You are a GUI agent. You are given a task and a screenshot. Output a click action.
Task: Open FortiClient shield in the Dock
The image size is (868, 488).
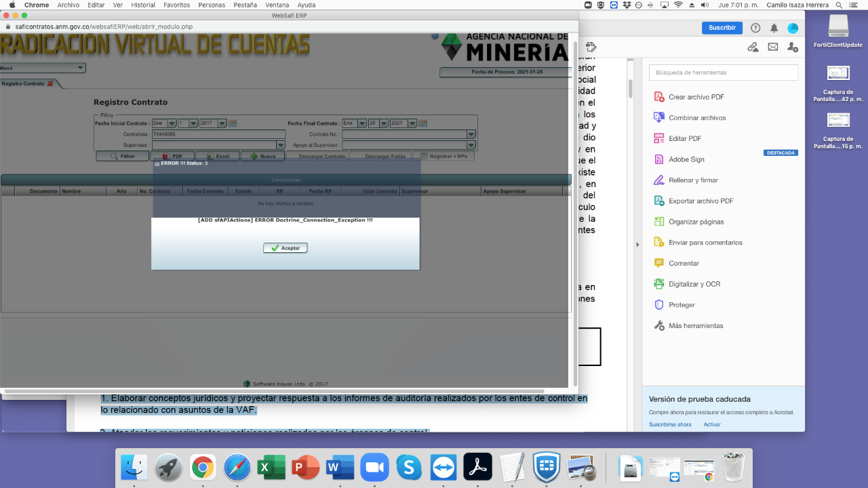(547, 468)
